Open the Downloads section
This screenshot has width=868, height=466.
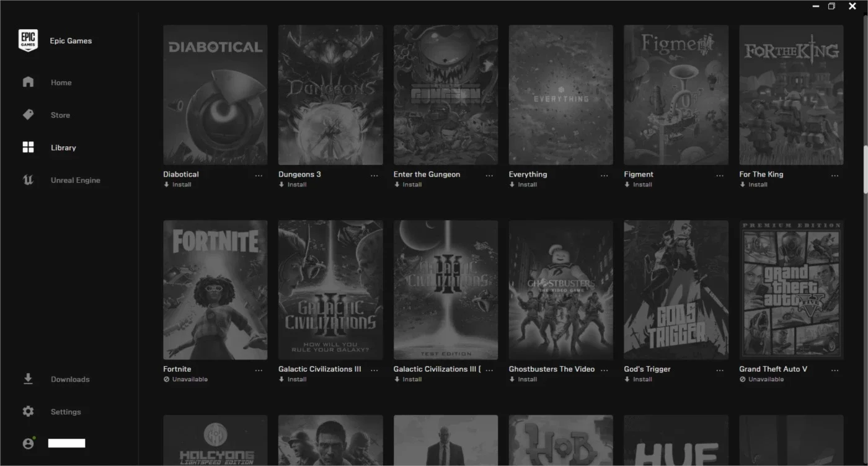(x=69, y=379)
